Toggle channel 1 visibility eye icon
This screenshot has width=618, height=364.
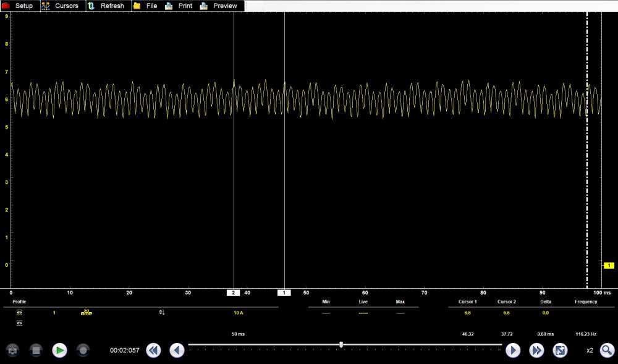[19, 313]
